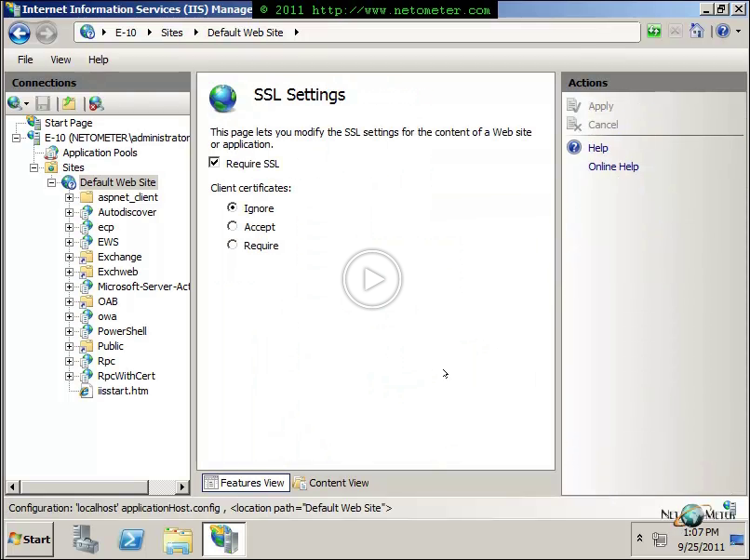This screenshot has width=750, height=560.
Task: Expand the Autodiscover tree node
Action: [69, 212]
